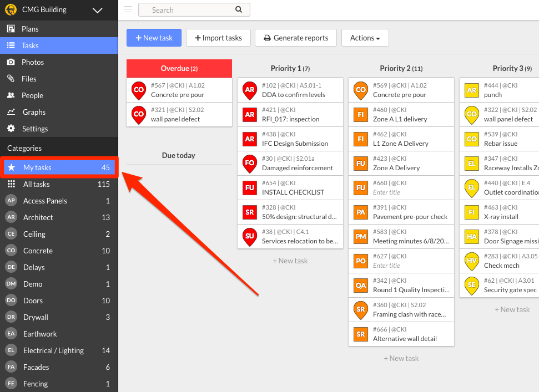Click the FO pin on Damaged reinforcement

tap(250, 164)
